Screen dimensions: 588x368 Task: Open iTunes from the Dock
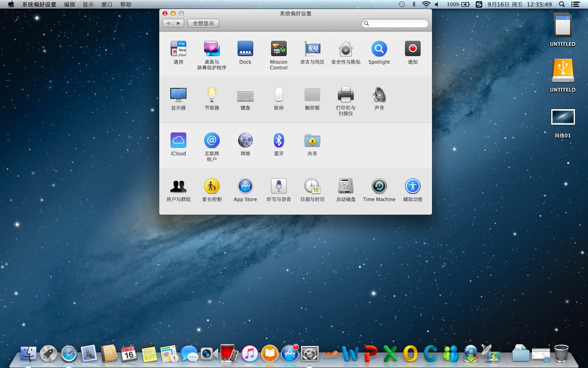[x=249, y=354]
